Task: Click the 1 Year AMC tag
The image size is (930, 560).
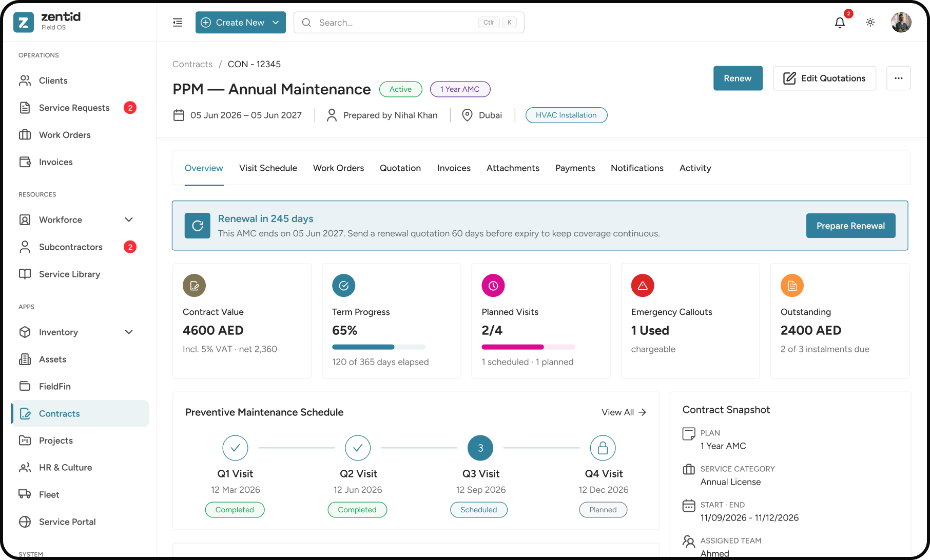Action: [x=460, y=89]
